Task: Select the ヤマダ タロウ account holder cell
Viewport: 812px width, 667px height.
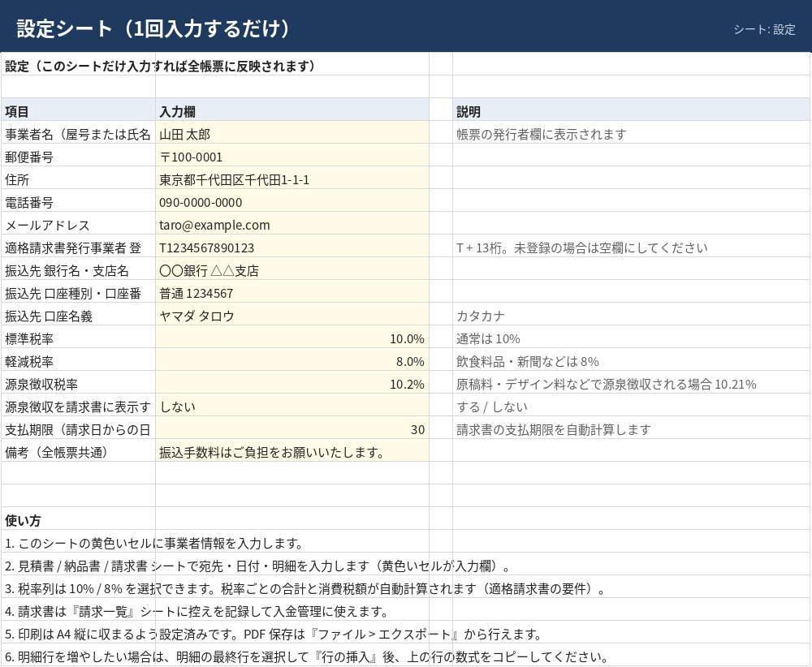Action: (292, 315)
